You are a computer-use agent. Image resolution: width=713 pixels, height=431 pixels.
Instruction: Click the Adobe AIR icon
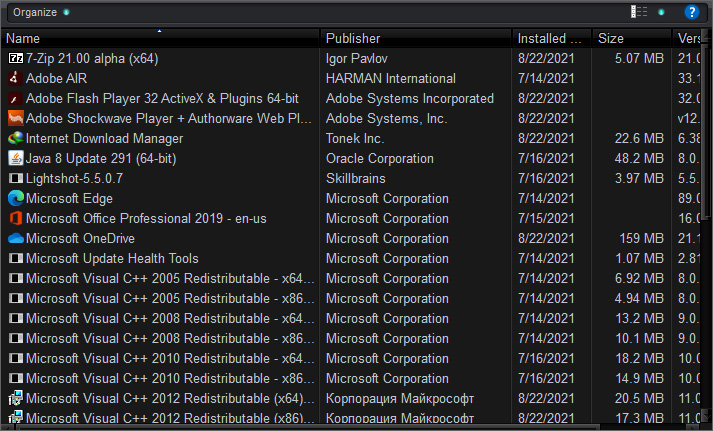tap(15, 78)
